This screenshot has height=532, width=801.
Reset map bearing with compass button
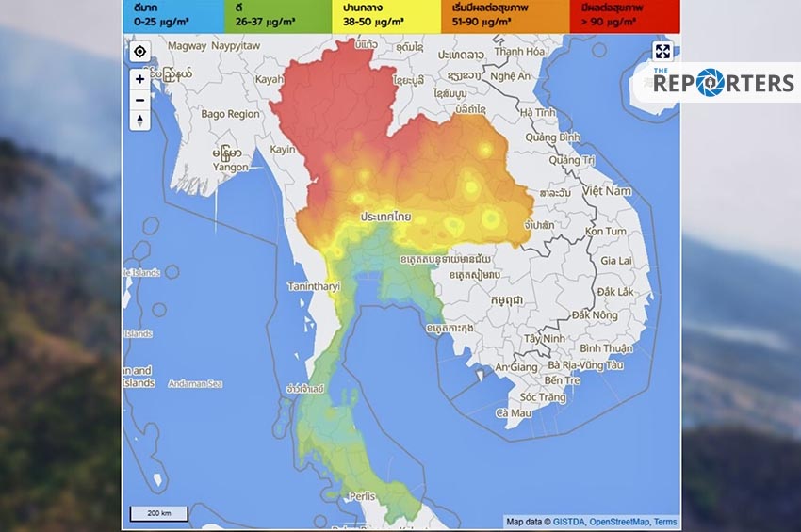click(x=139, y=120)
